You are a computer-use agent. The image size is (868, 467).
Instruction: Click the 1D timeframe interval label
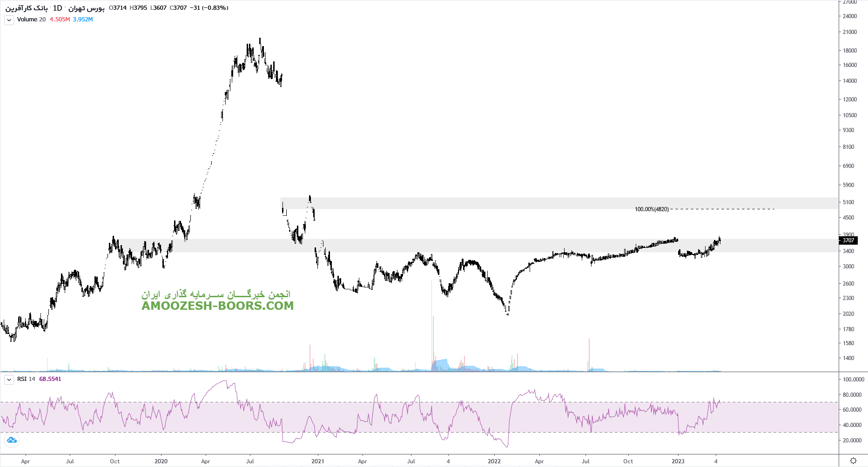pyautogui.click(x=57, y=8)
